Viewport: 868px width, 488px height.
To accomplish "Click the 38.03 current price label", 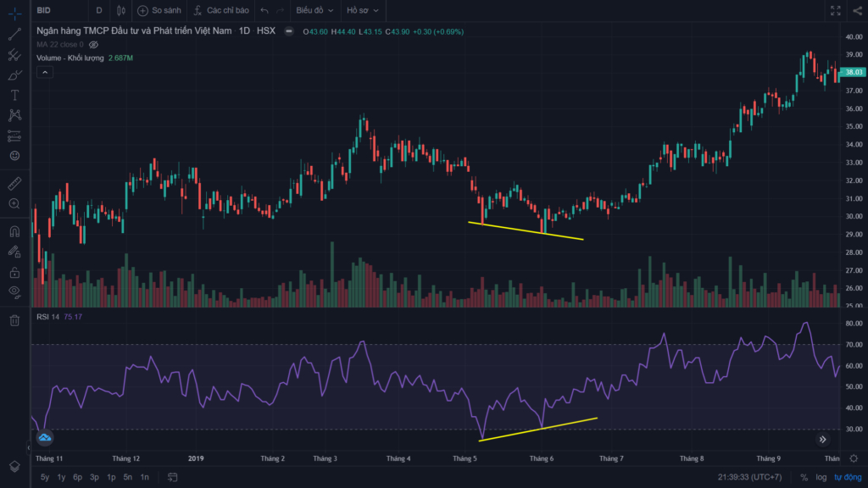I will pyautogui.click(x=854, y=73).
